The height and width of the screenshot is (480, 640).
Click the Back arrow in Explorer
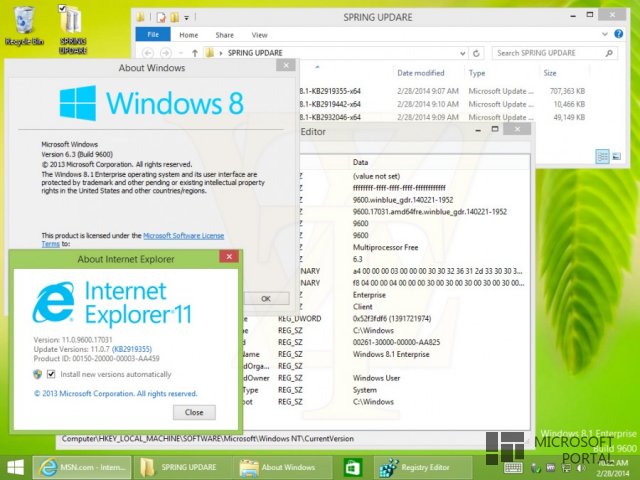148,53
